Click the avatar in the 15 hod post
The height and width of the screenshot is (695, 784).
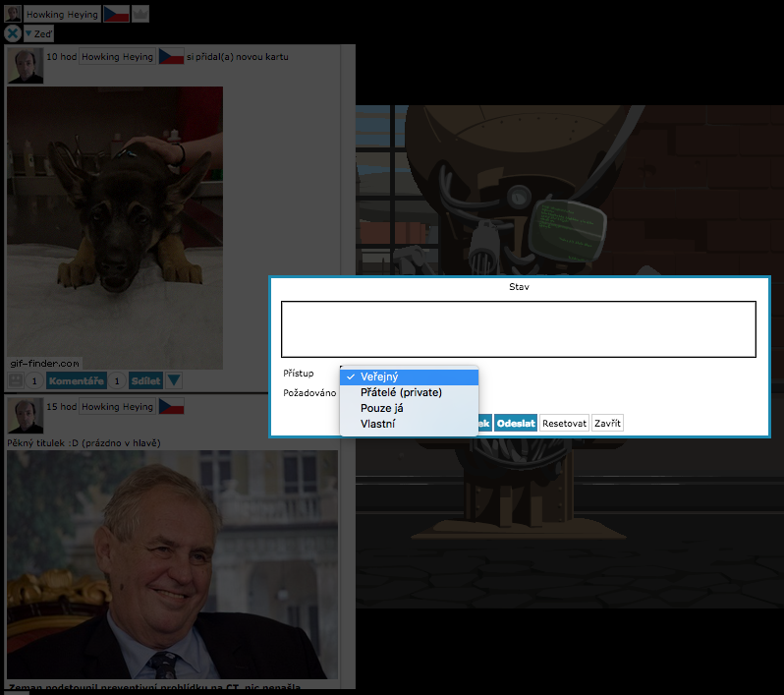[x=25, y=416]
